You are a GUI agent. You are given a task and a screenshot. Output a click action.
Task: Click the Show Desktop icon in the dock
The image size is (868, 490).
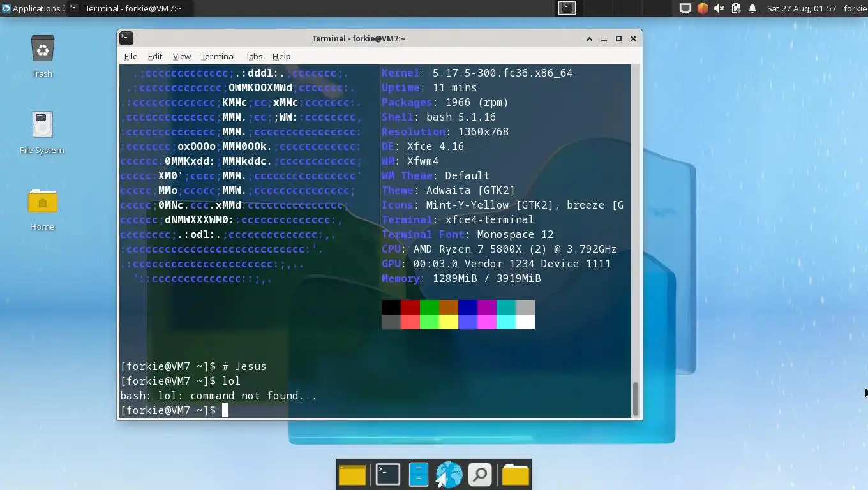352,475
